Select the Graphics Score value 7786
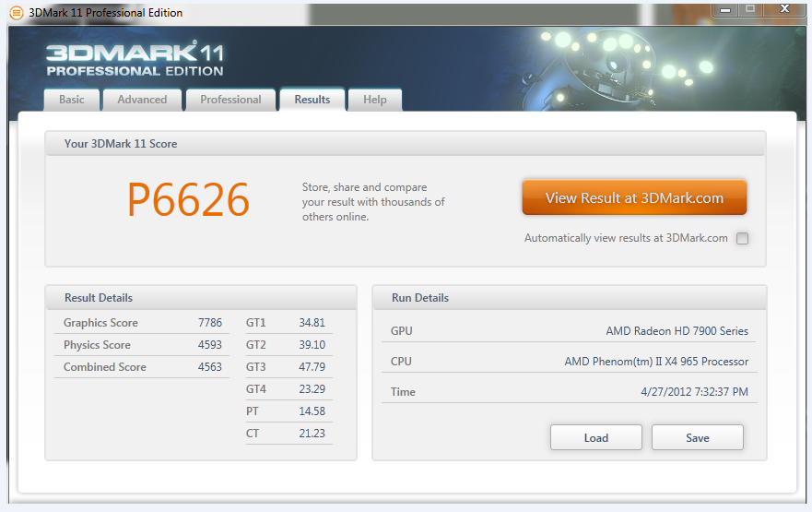The height and width of the screenshot is (512, 812). click(210, 323)
